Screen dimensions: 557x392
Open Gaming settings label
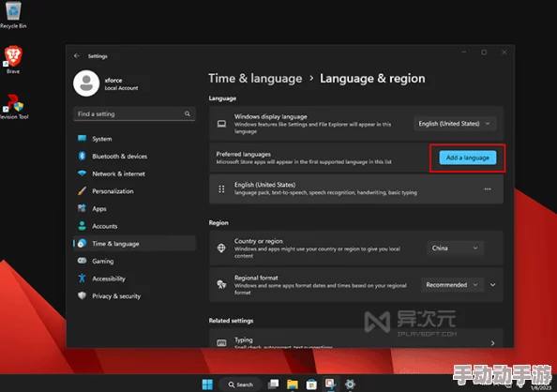[x=102, y=262]
